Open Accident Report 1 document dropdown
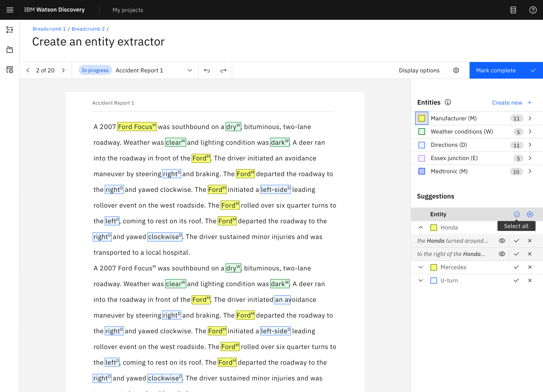The width and height of the screenshot is (543, 392). (190, 70)
